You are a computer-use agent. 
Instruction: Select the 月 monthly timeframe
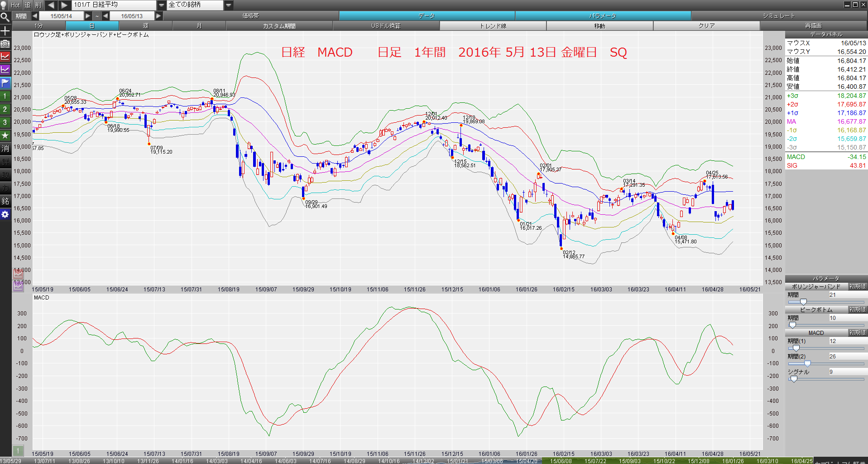(199, 26)
